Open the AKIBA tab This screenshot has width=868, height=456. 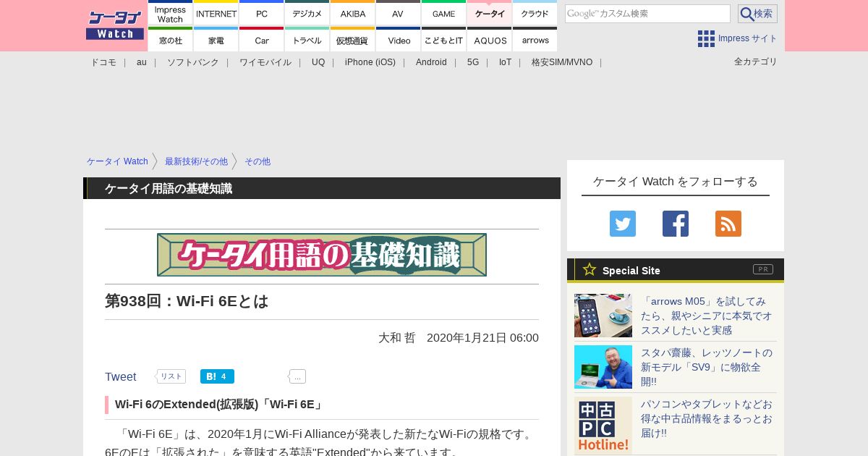coord(353,13)
